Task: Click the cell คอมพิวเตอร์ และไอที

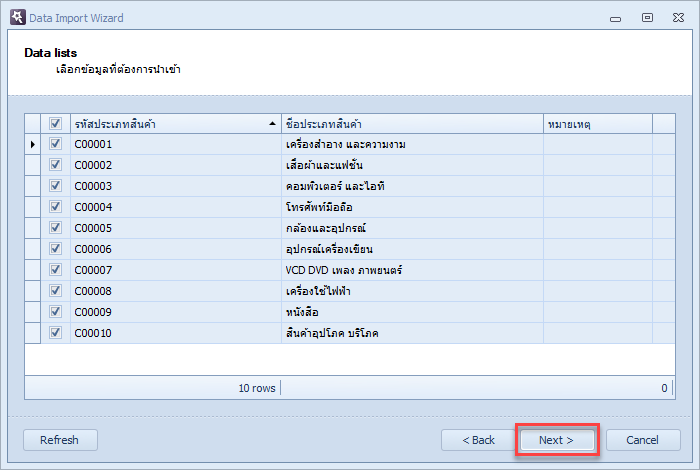Action: (412, 186)
